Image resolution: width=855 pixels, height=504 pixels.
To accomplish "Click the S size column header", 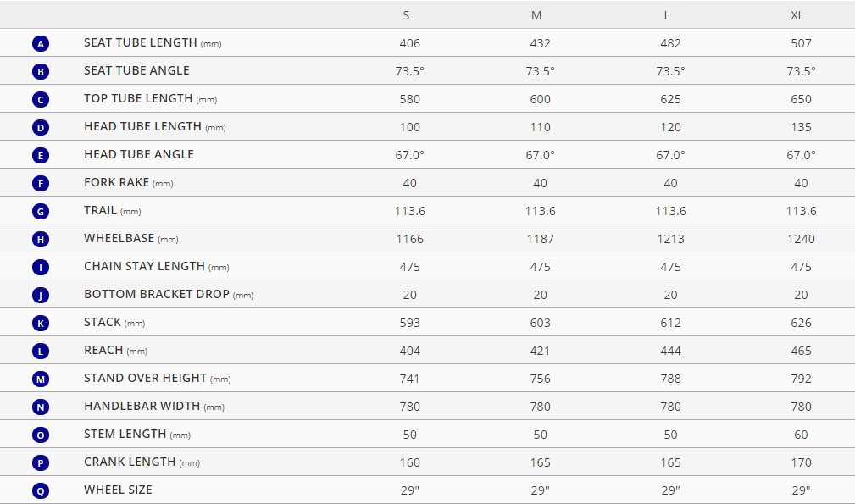I will pyautogui.click(x=406, y=15).
